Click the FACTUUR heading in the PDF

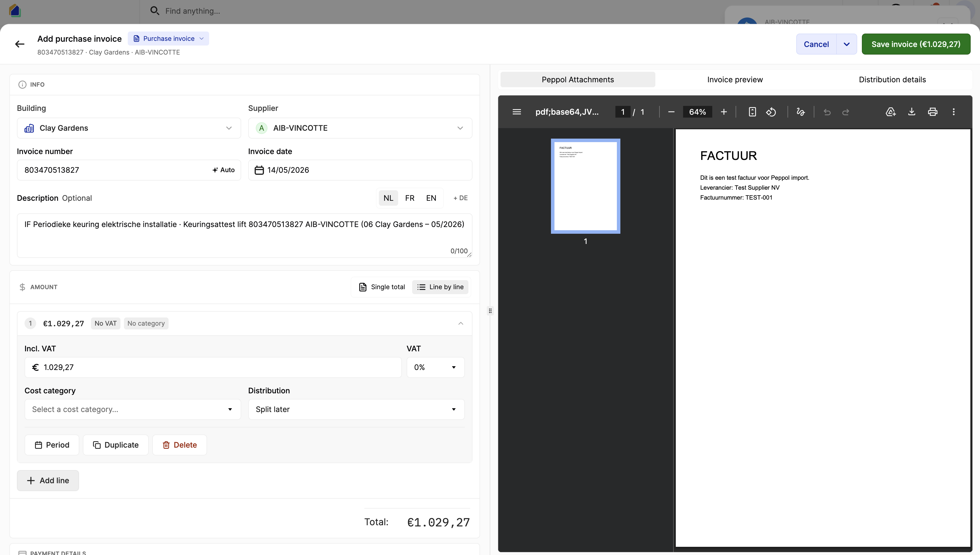pos(729,156)
